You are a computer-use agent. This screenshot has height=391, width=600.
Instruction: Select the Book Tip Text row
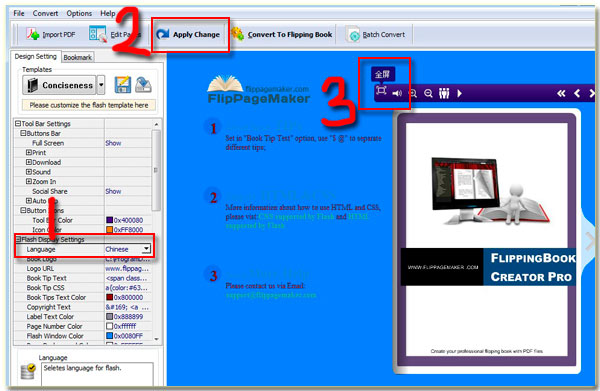tap(83, 278)
